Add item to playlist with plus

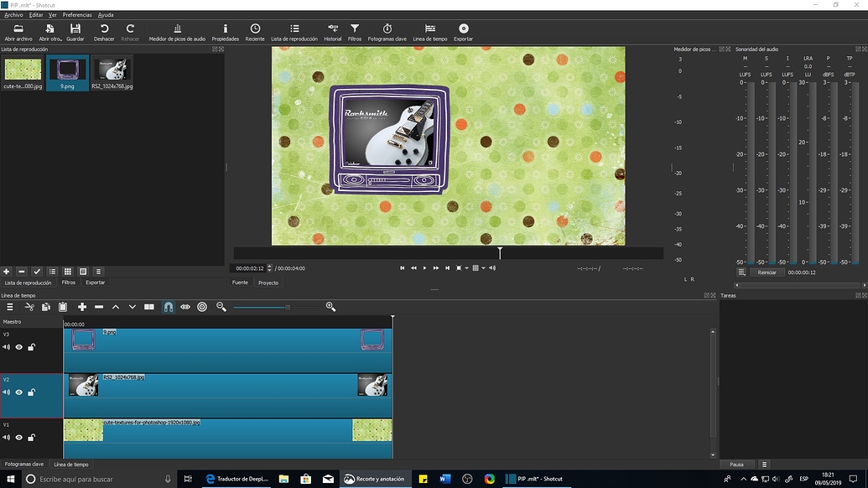pos(6,272)
